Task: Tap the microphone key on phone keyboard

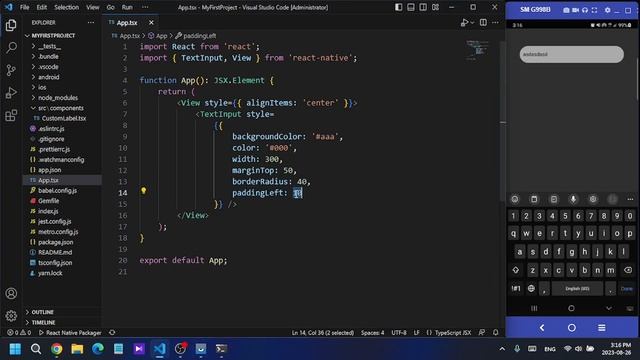Action: [x=573, y=199]
